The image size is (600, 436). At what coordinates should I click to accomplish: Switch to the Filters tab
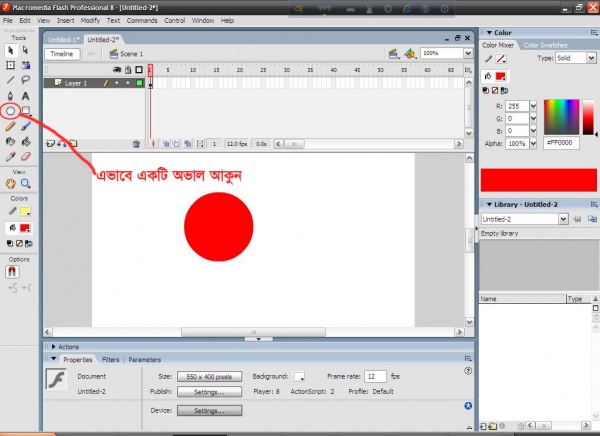(x=111, y=360)
